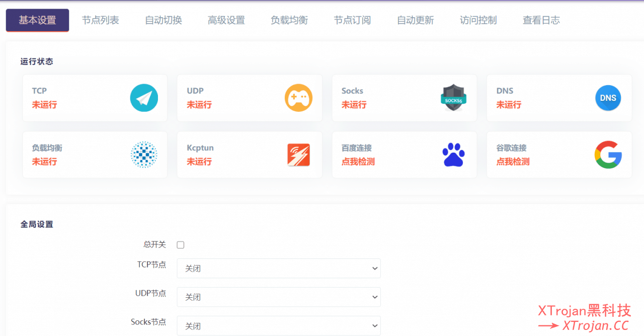Click the SOCKS5 shield icon

point(453,98)
